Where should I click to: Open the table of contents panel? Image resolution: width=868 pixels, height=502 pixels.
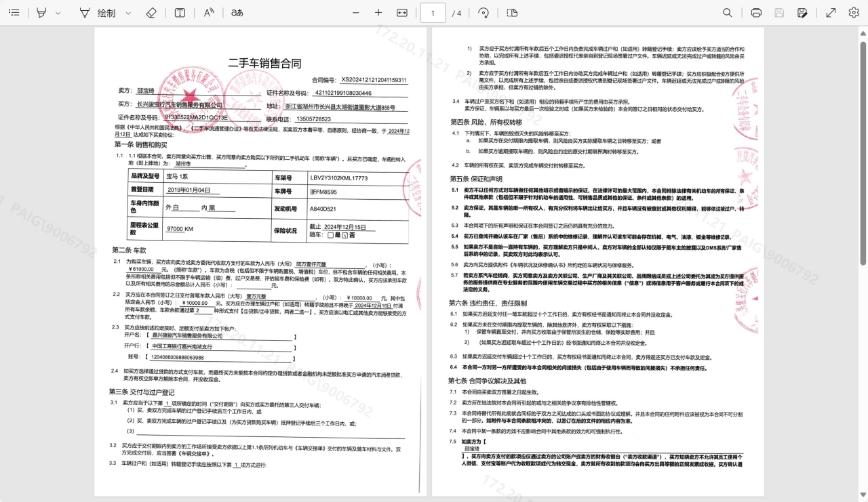coord(14,13)
